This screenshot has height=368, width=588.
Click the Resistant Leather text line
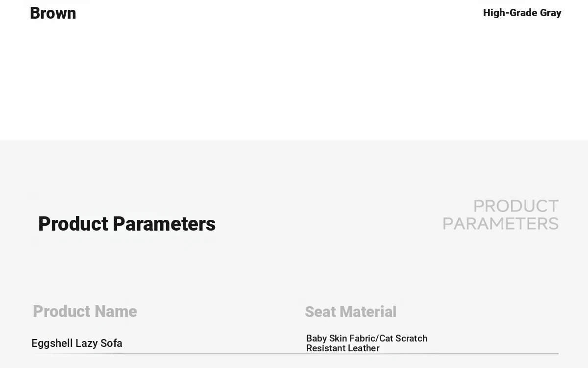[x=343, y=348]
